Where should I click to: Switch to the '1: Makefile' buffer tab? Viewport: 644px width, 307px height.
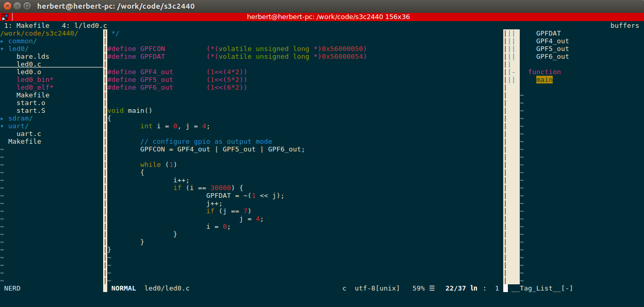click(x=26, y=25)
